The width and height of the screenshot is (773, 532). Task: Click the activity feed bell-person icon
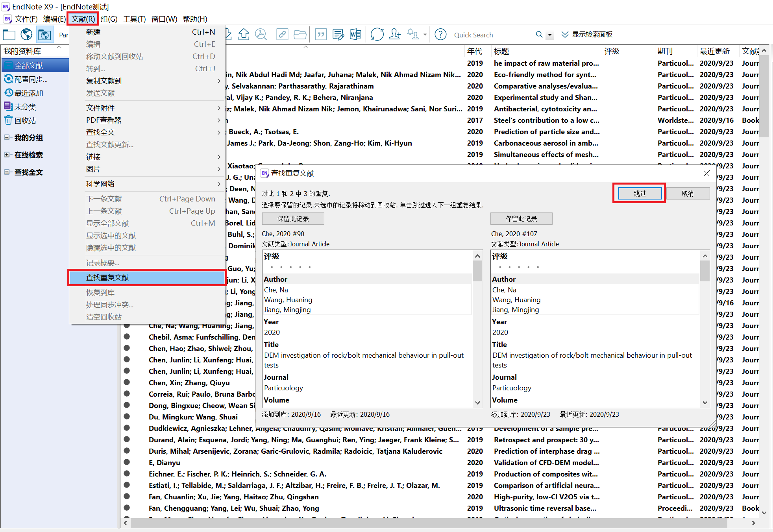413,35
